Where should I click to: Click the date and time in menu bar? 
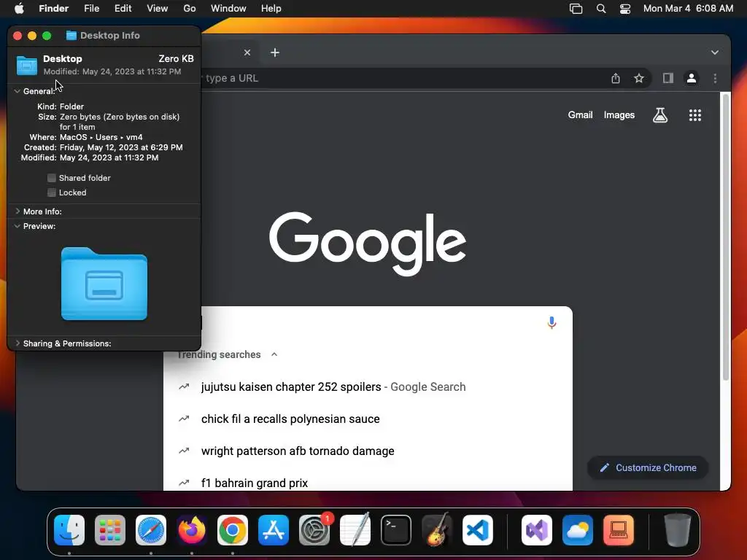(688, 9)
